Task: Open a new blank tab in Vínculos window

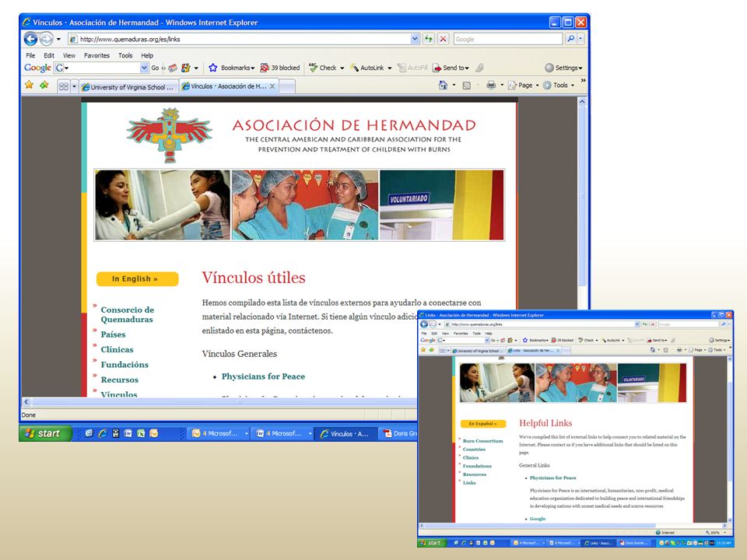Action: click(x=287, y=86)
